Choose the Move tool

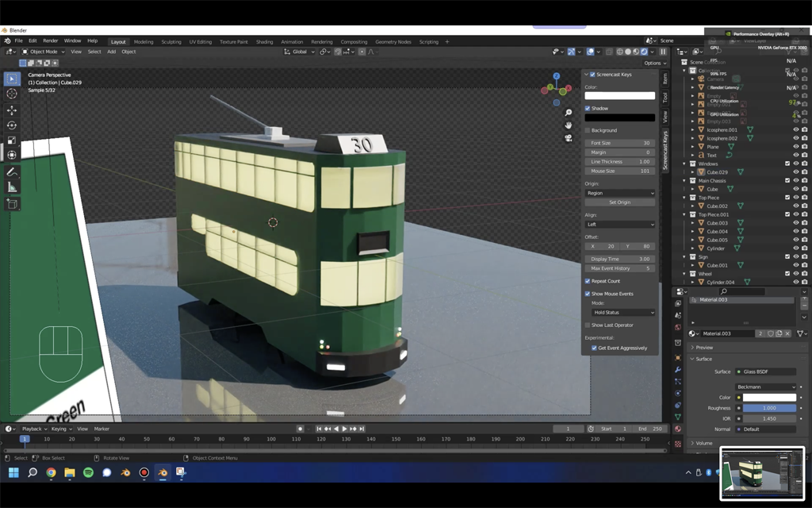[x=12, y=110]
